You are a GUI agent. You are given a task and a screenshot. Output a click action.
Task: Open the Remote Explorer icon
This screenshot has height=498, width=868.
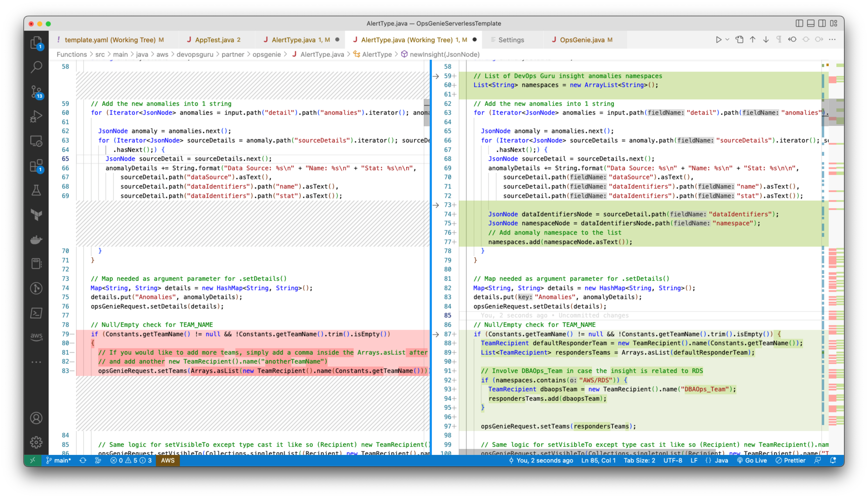(36, 141)
